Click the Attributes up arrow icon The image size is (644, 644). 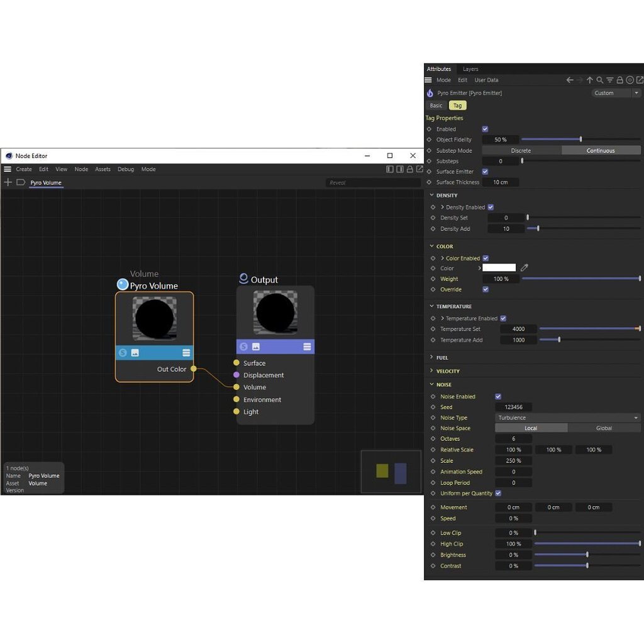[590, 80]
